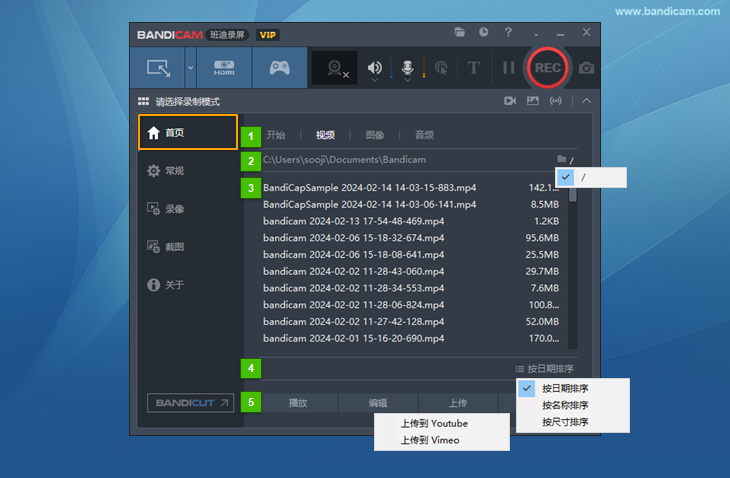Toggle the text overlay T icon
The image size is (730, 478).
[x=473, y=68]
